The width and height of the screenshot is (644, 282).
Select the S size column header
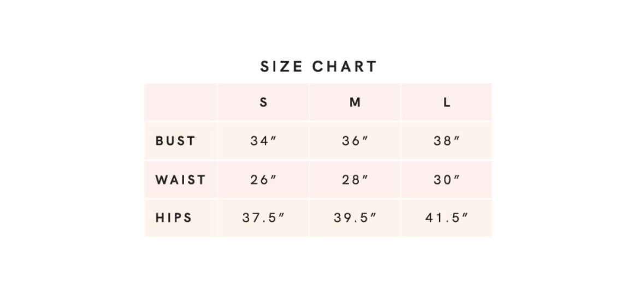point(263,102)
